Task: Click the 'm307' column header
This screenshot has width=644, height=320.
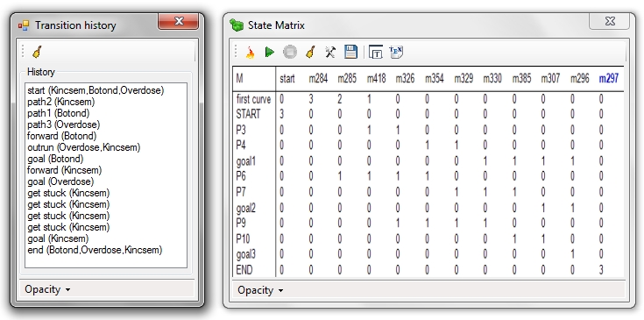Action: tap(550, 78)
